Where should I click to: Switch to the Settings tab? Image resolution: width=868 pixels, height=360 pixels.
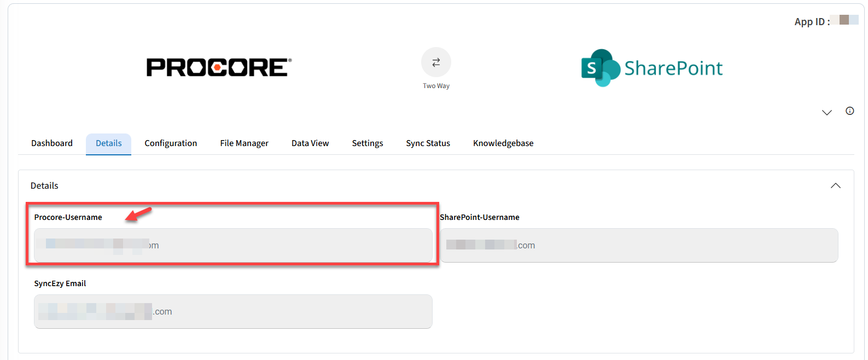367,143
